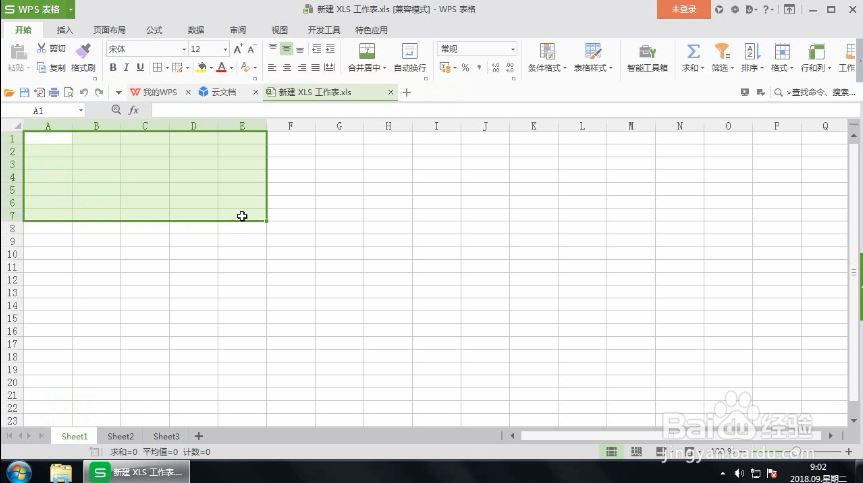Click the Open folder icon in quick toolbar
This screenshot has height=483, width=863.
[9, 92]
